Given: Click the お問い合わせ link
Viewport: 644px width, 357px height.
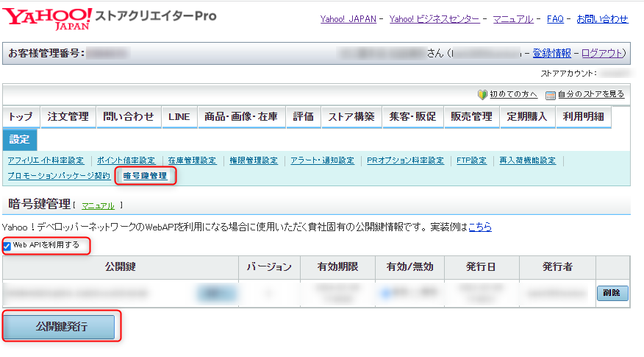Looking at the screenshot, I should [x=602, y=19].
